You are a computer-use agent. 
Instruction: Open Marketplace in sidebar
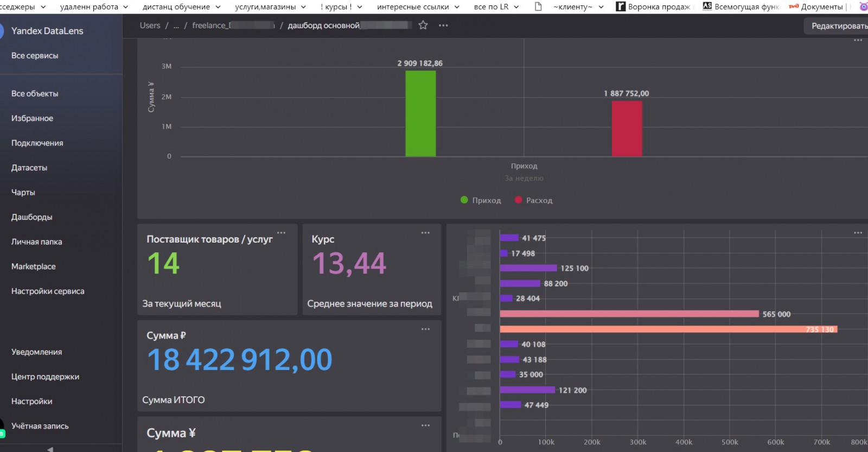pos(34,266)
